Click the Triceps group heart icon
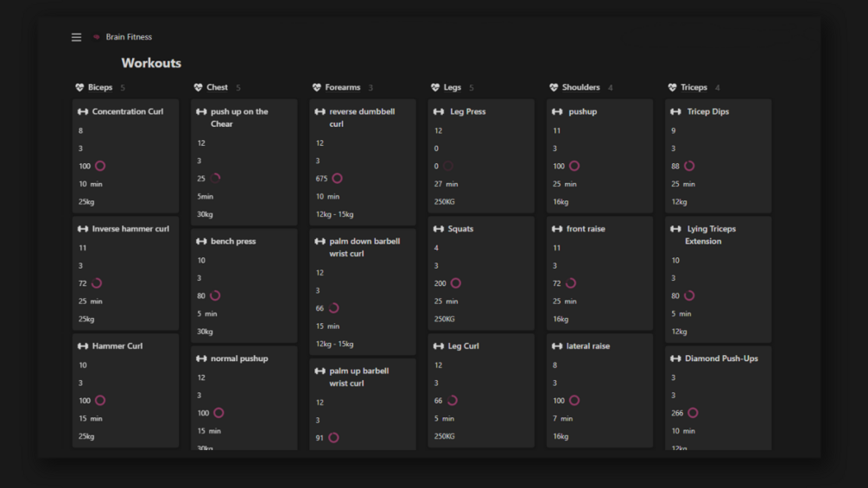 coord(672,87)
